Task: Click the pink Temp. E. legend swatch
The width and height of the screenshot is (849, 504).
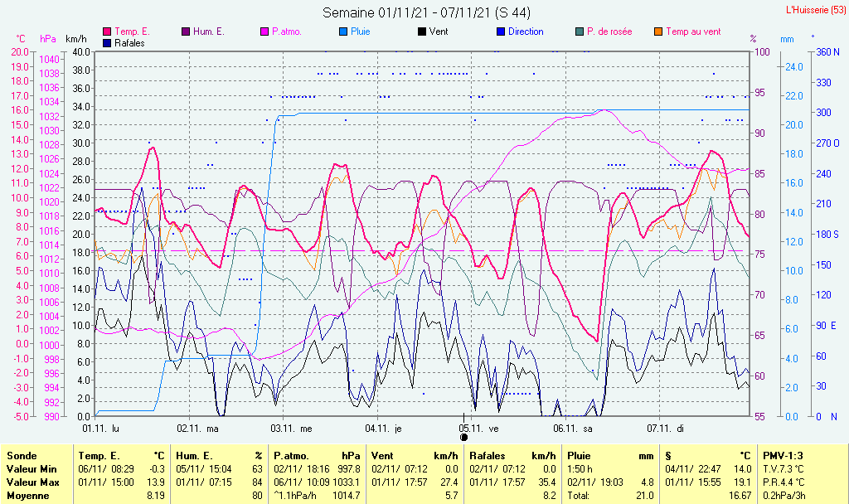Action: (x=107, y=32)
